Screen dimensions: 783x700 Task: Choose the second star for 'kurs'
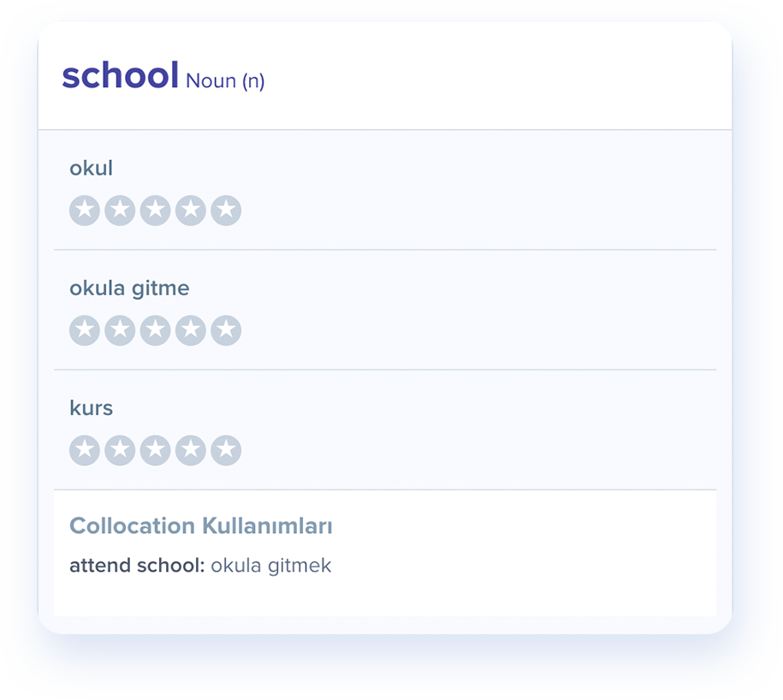pyautogui.click(x=120, y=450)
